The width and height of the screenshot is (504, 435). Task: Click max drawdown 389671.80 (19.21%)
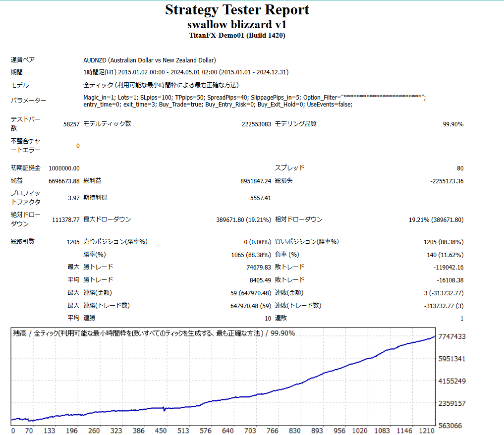tap(243, 220)
